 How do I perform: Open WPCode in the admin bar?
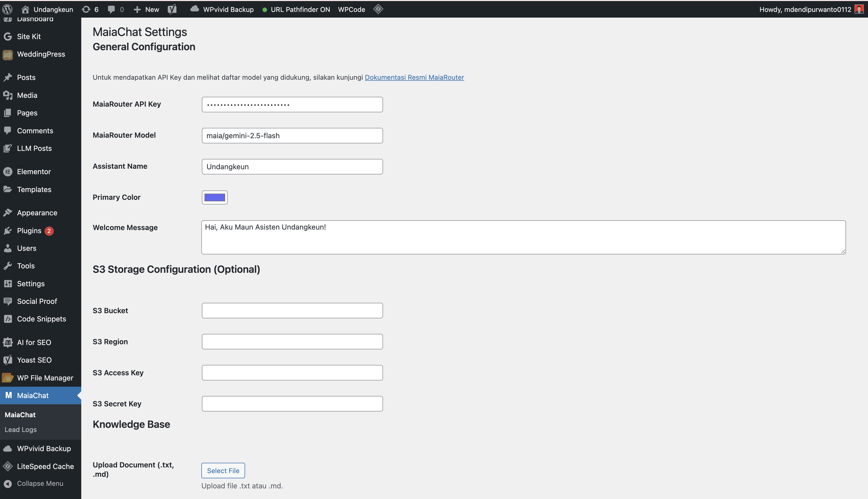coord(352,9)
